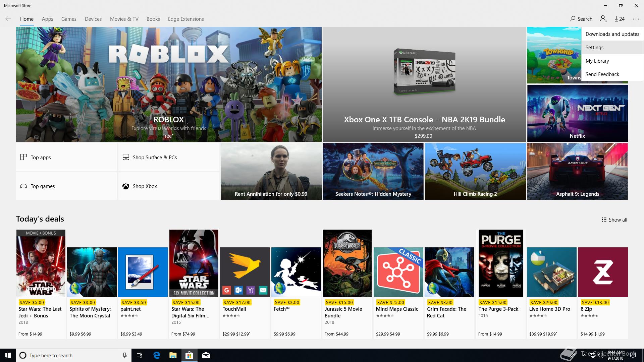Open Rent Annihilation promo tile

(271, 172)
